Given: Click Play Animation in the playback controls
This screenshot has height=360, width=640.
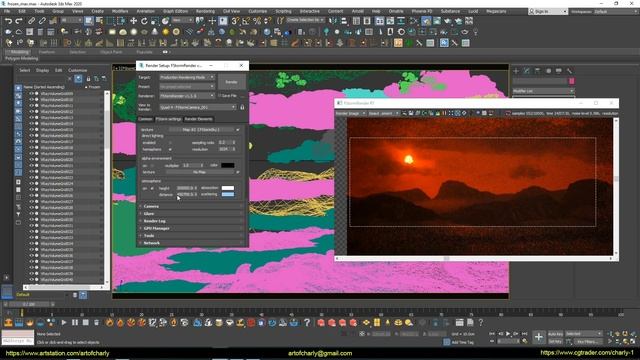Looking at the screenshot, I should [508, 334].
